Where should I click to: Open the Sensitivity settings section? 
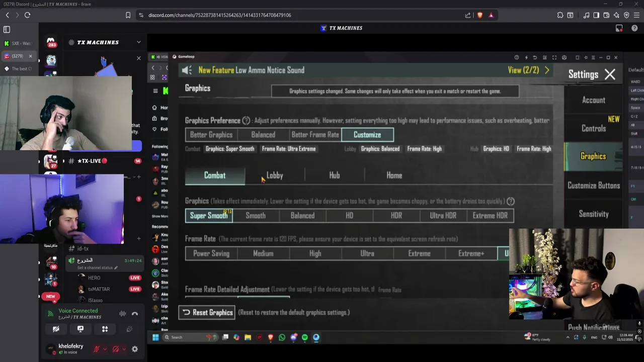pos(594,214)
